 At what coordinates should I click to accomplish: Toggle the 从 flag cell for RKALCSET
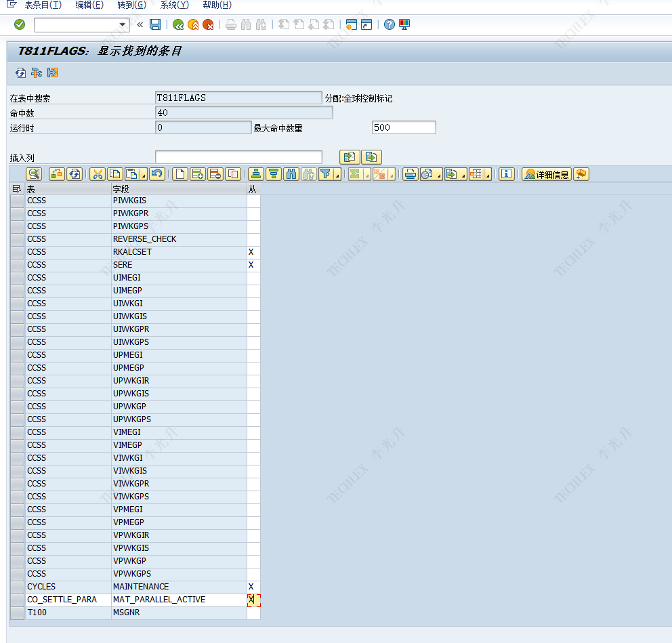253,252
